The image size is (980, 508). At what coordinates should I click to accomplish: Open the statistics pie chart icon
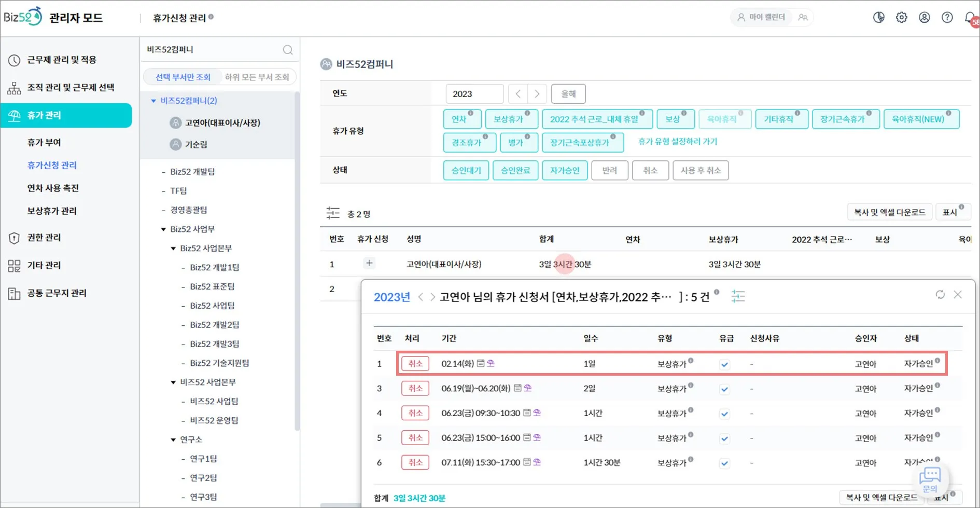coord(879,17)
